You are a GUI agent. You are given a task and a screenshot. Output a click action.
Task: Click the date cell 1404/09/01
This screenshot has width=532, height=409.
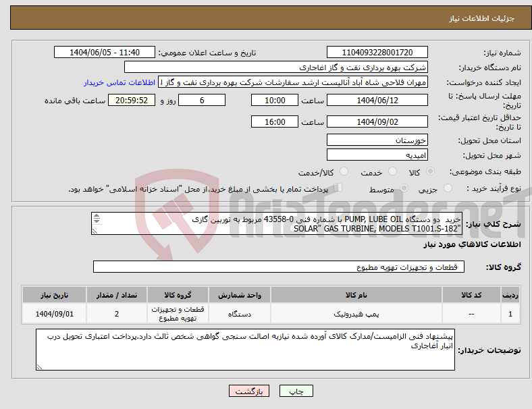[54, 314]
